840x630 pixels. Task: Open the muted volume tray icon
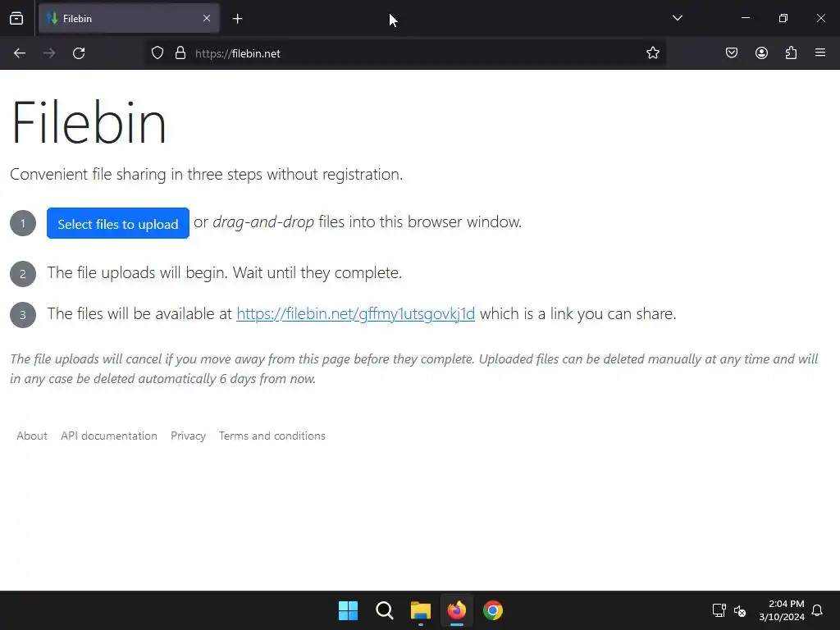(740, 610)
